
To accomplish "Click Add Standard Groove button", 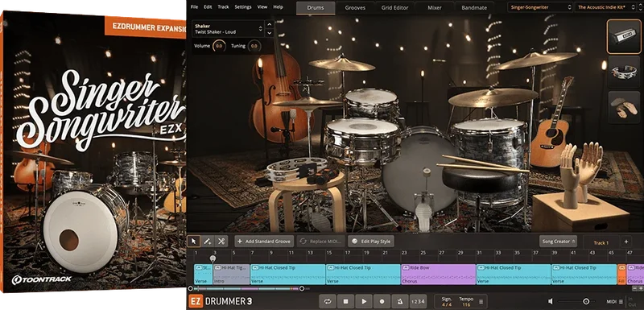I will tap(264, 242).
